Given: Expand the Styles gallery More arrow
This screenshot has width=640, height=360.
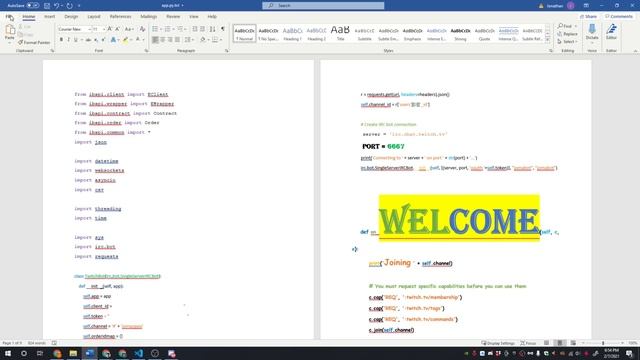Looking at the screenshot, I should 548,40.
